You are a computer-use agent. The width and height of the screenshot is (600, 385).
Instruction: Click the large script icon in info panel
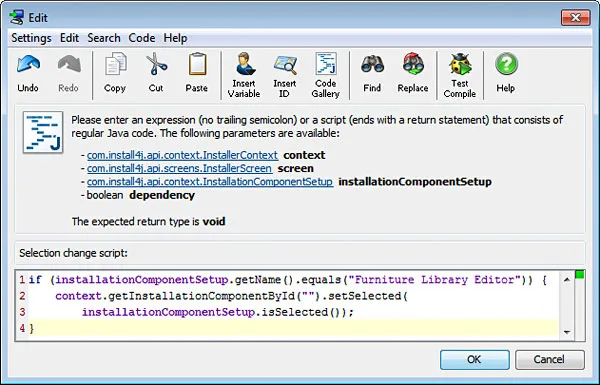tap(43, 132)
